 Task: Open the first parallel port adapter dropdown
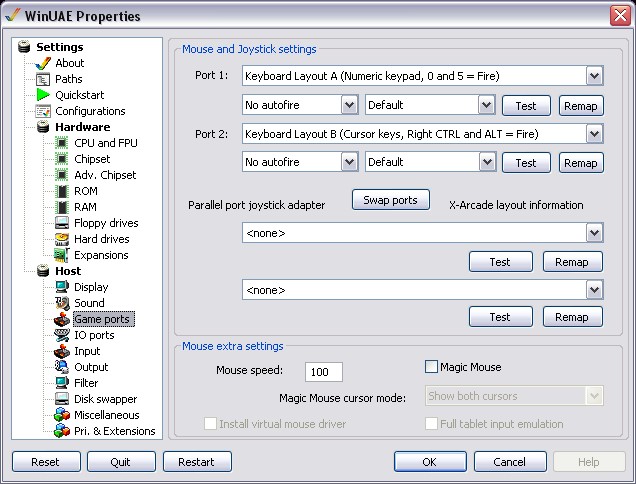click(x=594, y=233)
